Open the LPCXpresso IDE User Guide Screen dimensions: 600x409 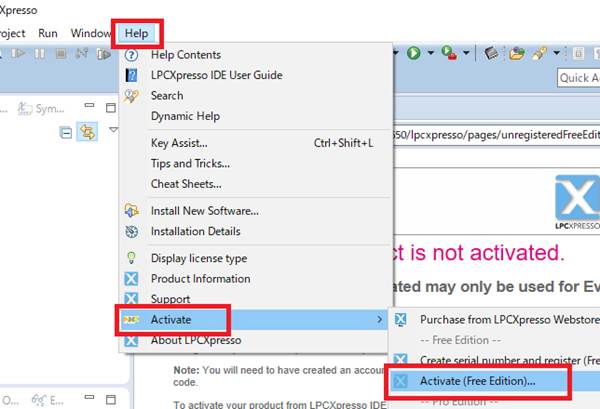tap(216, 75)
